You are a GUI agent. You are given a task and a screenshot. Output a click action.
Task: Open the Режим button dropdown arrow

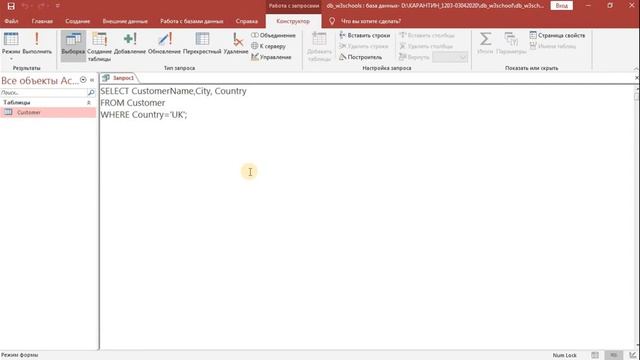tap(11, 59)
